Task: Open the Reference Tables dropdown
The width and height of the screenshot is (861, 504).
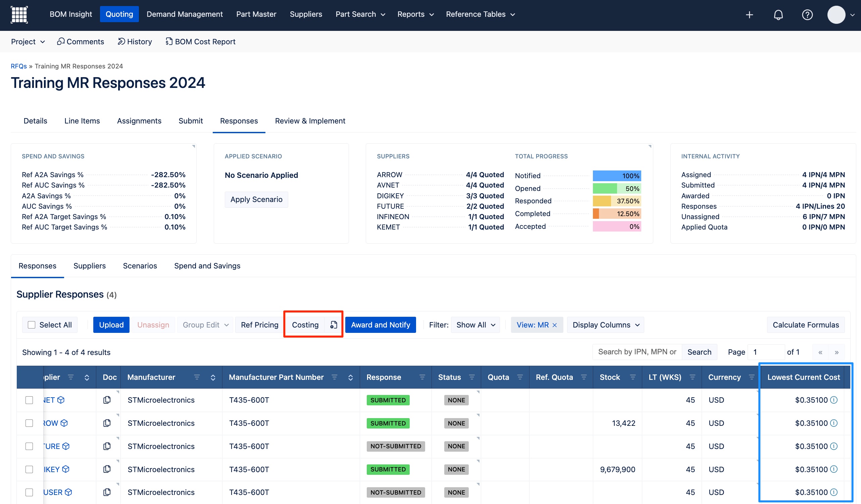Action: (480, 14)
